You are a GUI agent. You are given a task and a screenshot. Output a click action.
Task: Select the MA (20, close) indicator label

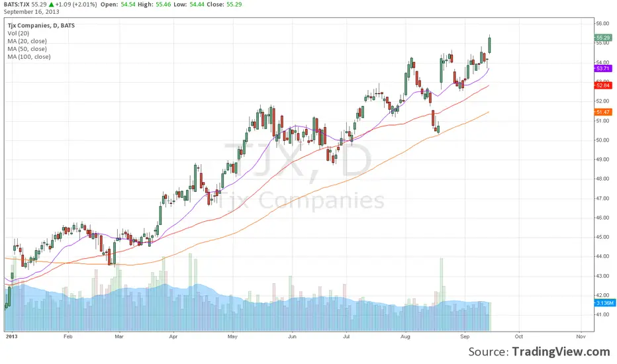tap(26, 41)
